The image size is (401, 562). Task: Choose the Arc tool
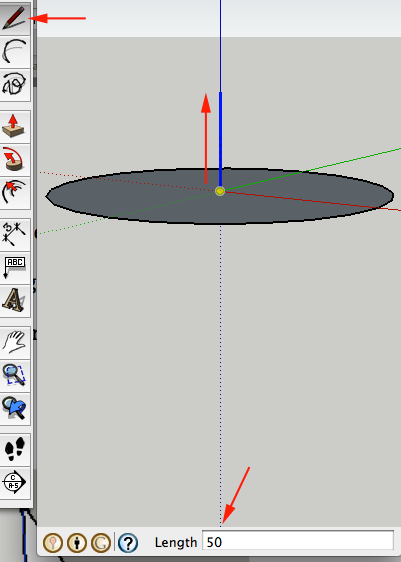click(14, 52)
